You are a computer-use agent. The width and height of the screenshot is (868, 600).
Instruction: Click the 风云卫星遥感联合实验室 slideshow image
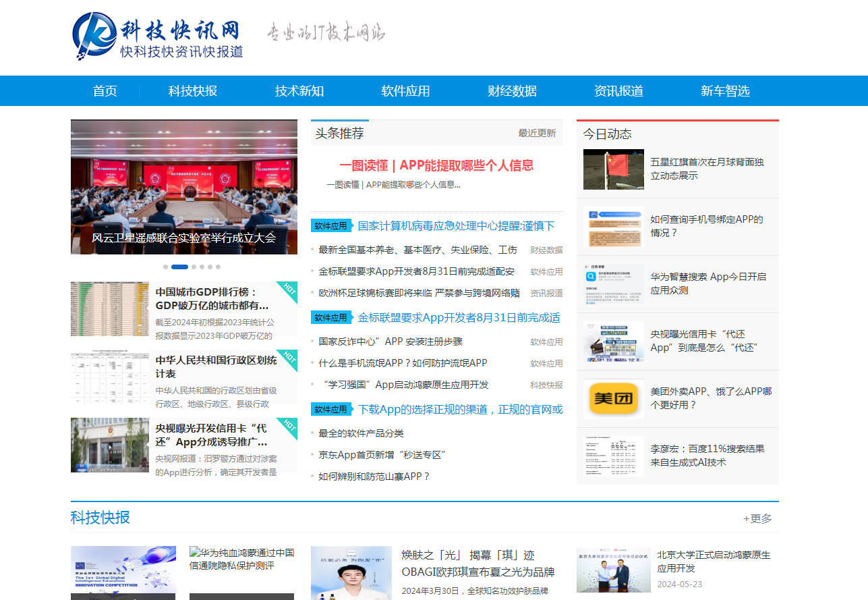(x=184, y=187)
